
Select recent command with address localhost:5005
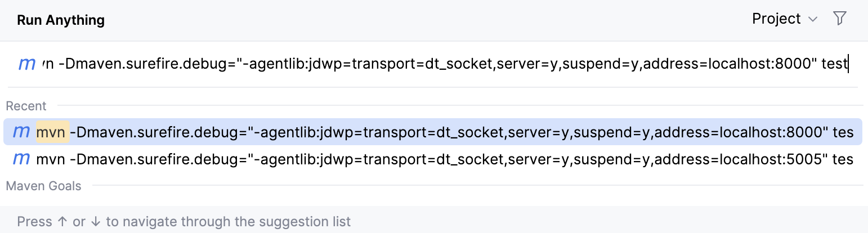click(x=445, y=159)
